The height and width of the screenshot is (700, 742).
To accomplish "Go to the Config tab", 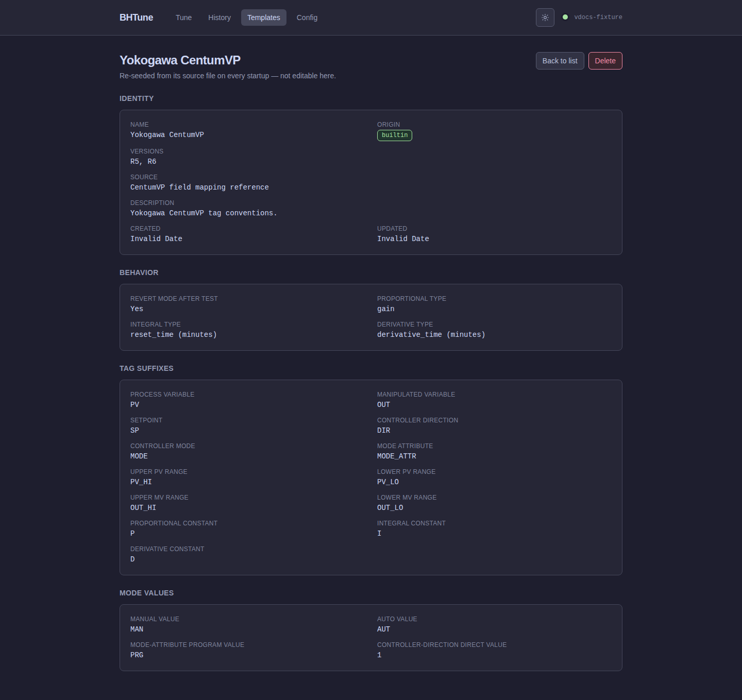I will click(307, 18).
